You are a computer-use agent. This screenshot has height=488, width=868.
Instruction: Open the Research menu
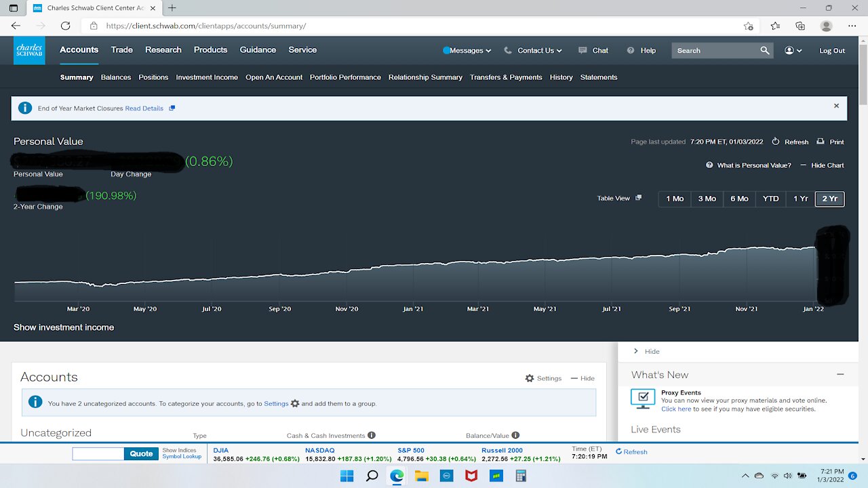163,49
